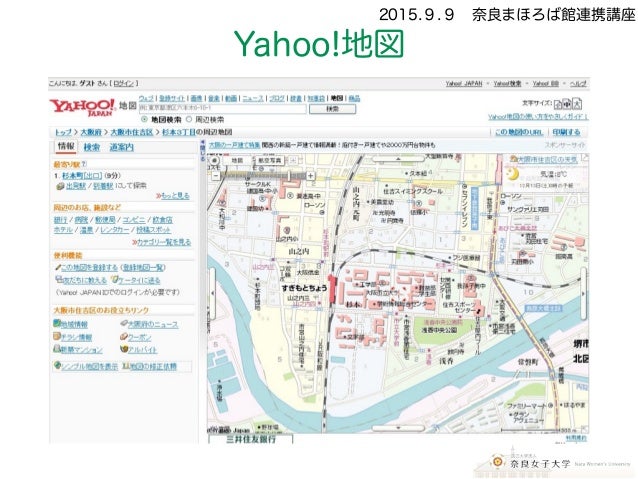The image size is (638, 479).
Task: Click the 最寄り駅 question mark help icon
Action: tap(84, 164)
